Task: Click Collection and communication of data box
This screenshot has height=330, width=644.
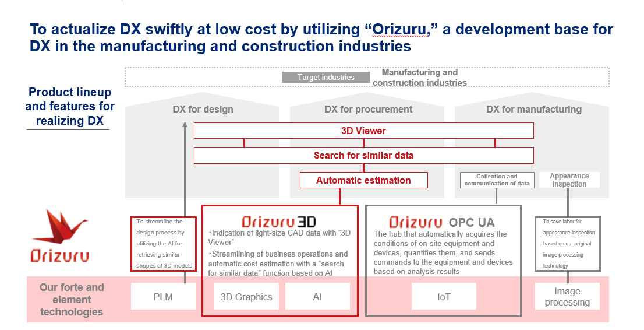Action: (497, 180)
